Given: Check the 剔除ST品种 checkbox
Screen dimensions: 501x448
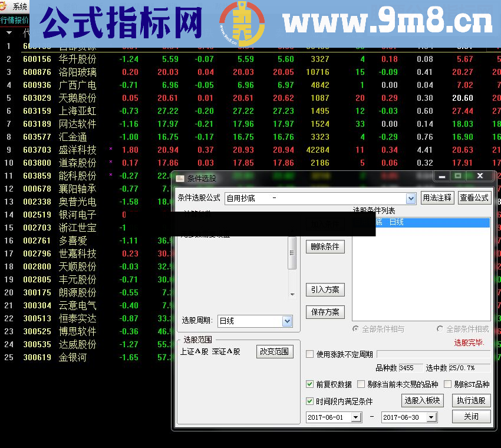Looking at the screenshot, I should click(448, 384).
